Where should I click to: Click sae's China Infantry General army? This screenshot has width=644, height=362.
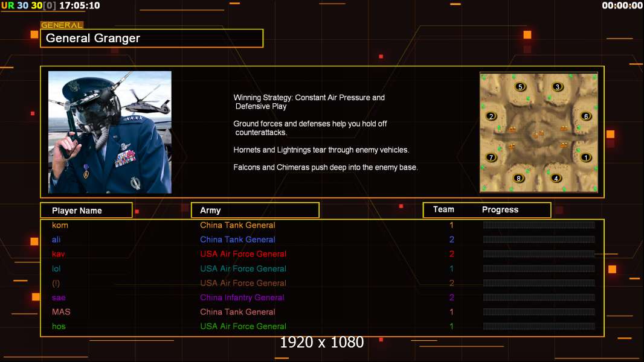(x=242, y=297)
